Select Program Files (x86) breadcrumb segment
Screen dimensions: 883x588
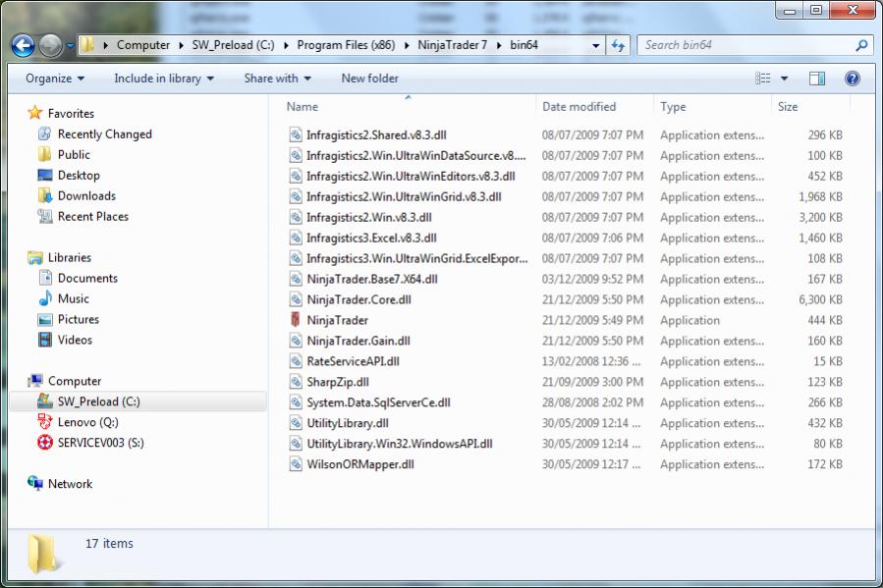point(346,45)
